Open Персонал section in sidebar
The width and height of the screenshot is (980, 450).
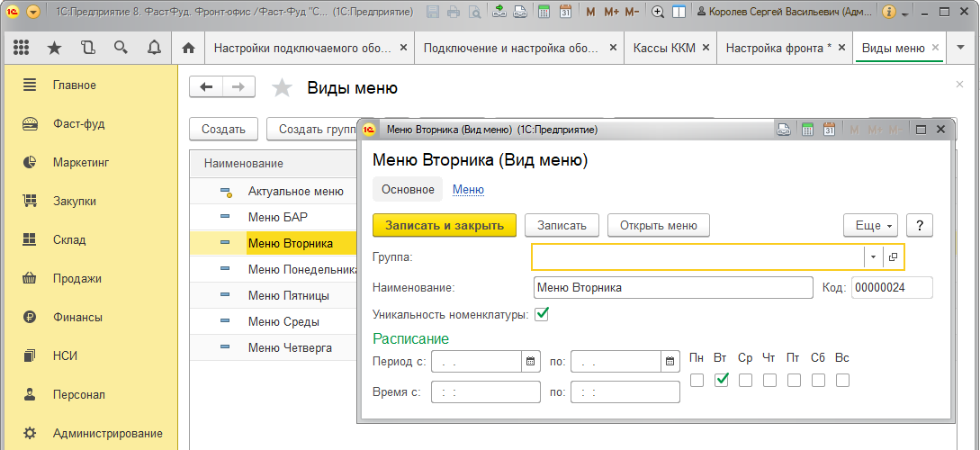89,395
